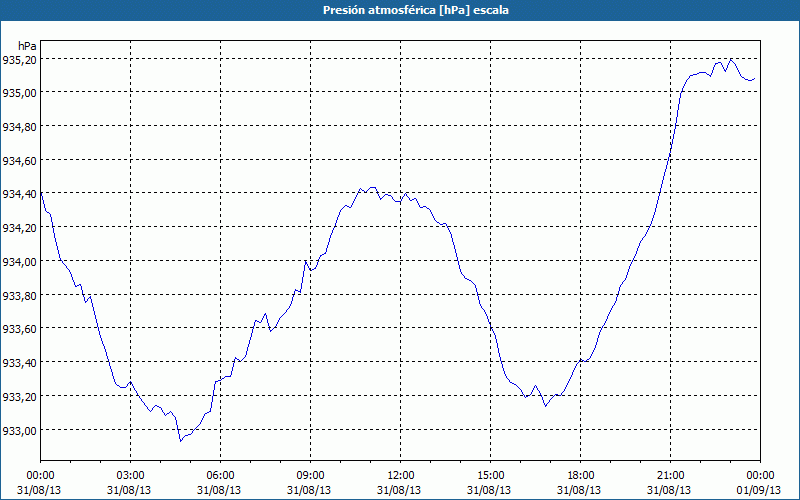Image resolution: width=800 pixels, height=500 pixels.
Task: Select the 12:00 time axis label
Action: [401, 476]
